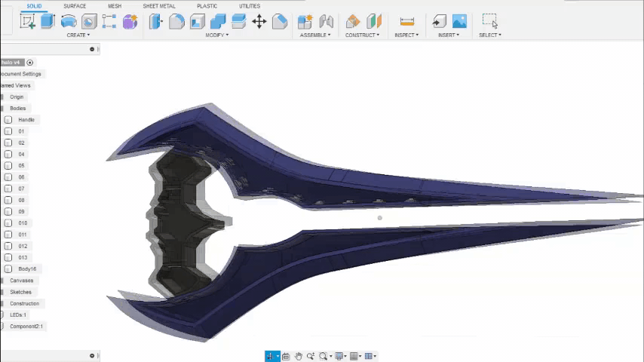Viewport: 644px width, 362px height.
Task: Open Display Settings dropdown arrow
Action: tap(345, 356)
